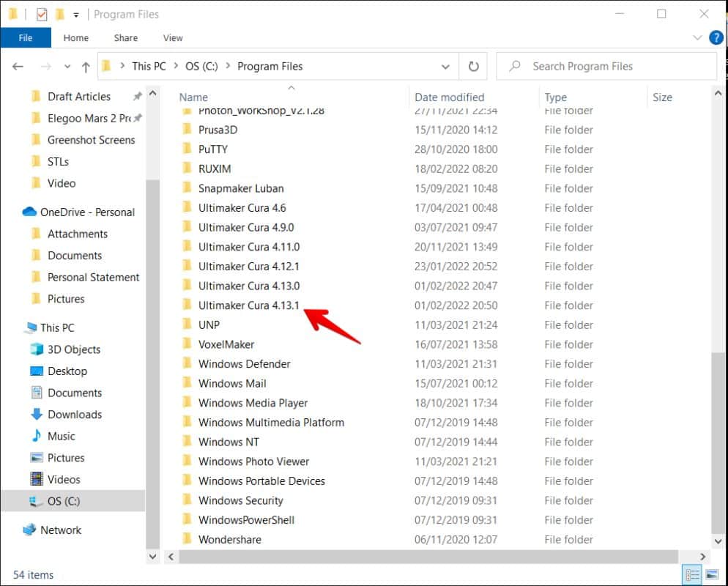This screenshot has height=586, width=728.
Task: Open OneDrive - Personal in sidebar
Action: 87,212
